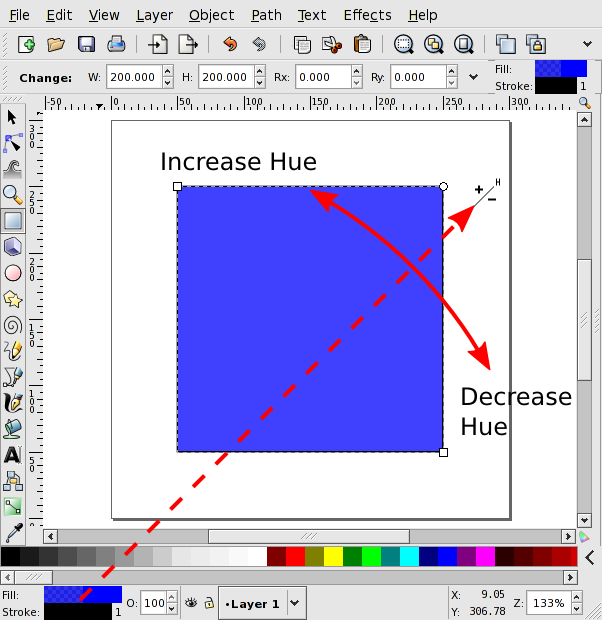The height and width of the screenshot is (620, 602).
Task: Toggle current layer lock icon
Action: [x=209, y=603]
